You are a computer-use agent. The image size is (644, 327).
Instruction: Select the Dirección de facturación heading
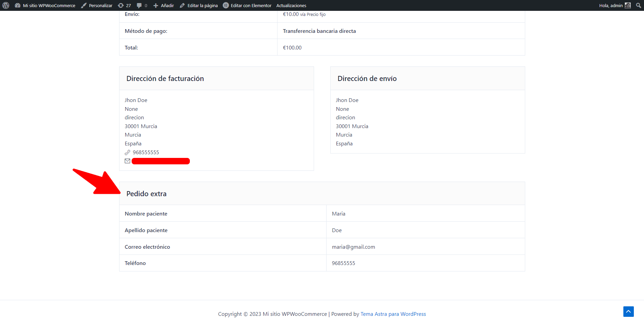click(165, 79)
